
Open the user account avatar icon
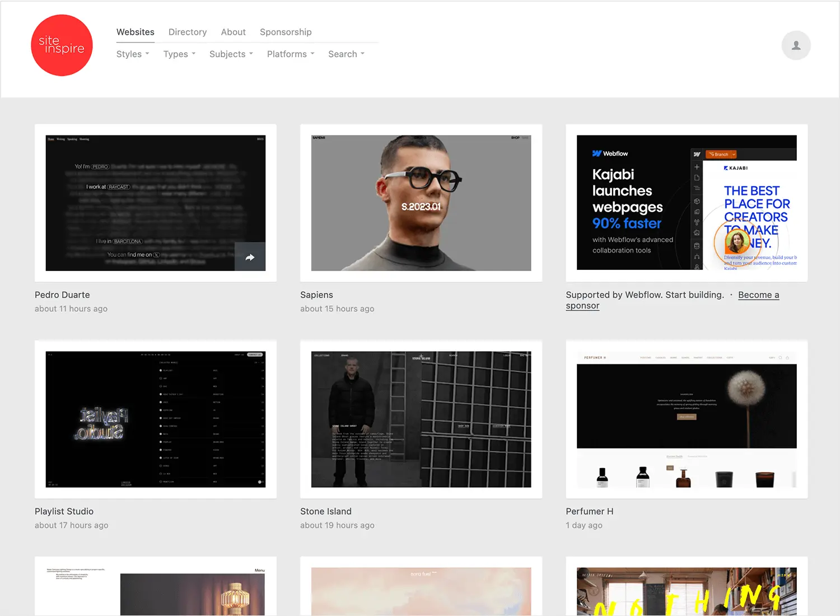[x=796, y=45]
